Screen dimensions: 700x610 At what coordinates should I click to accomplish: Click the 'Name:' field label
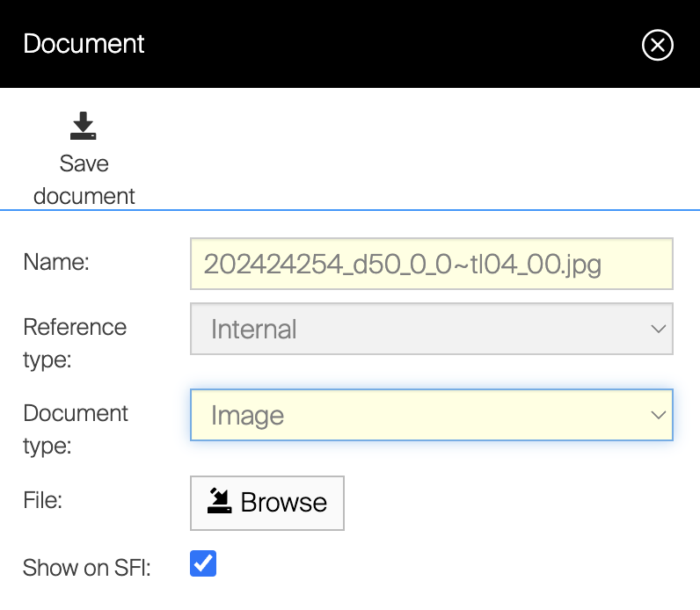click(56, 261)
